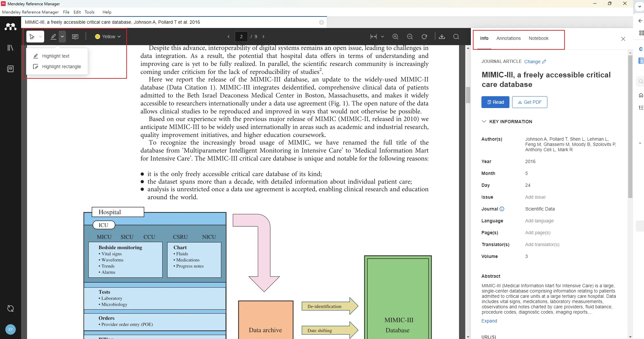This screenshot has width=644, height=339.
Task: Click the Get PDF button
Action: (x=530, y=102)
